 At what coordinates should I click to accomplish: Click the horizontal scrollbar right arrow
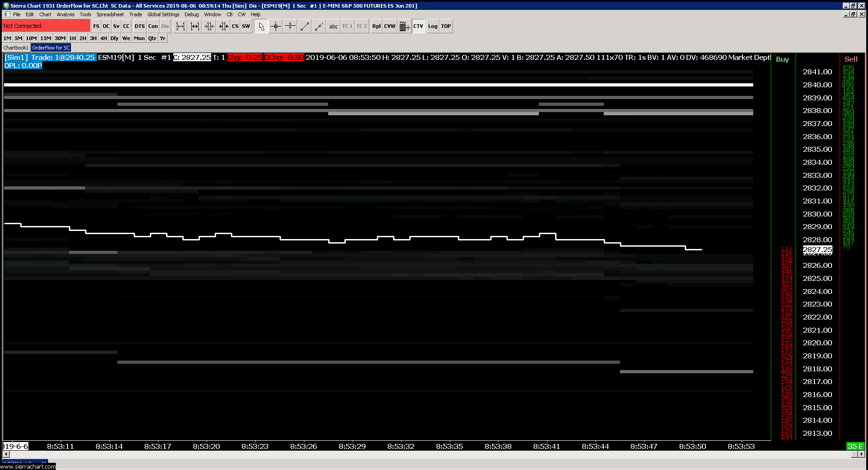[x=861, y=454]
